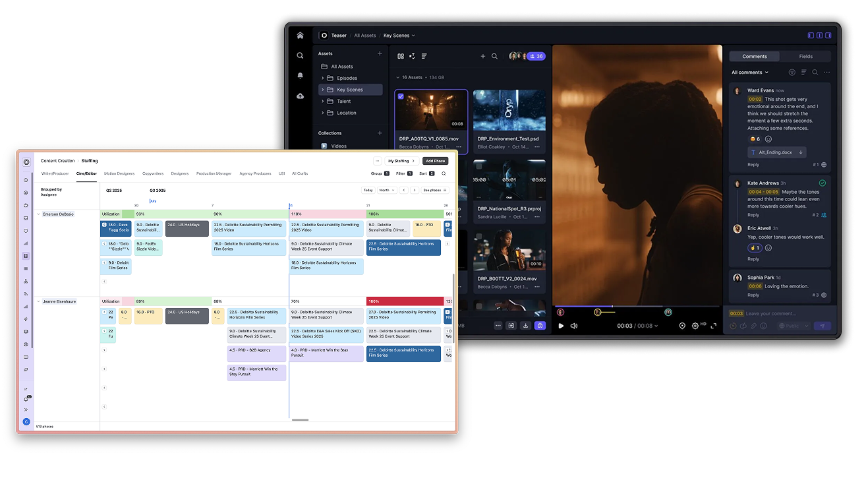868x486 pixels.
Task: Click the See phases button
Action: tap(434, 190)
